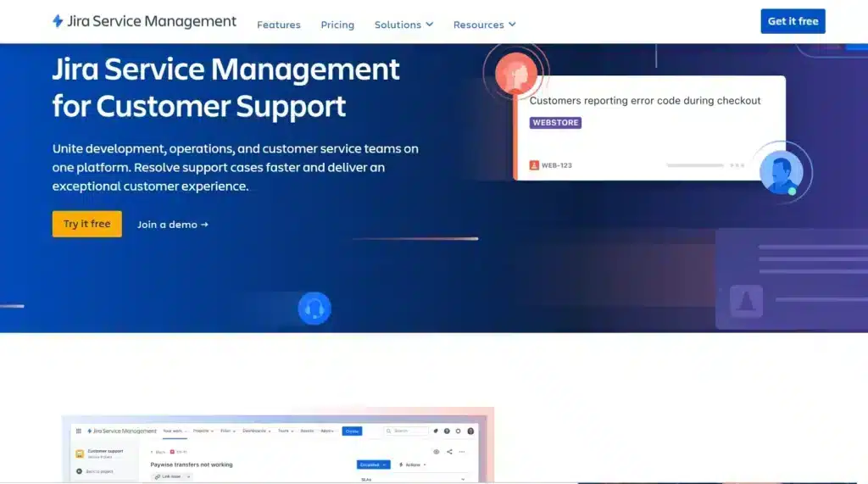
Task: Open the Teams dropdown in preview
Action: pos(286,431)
